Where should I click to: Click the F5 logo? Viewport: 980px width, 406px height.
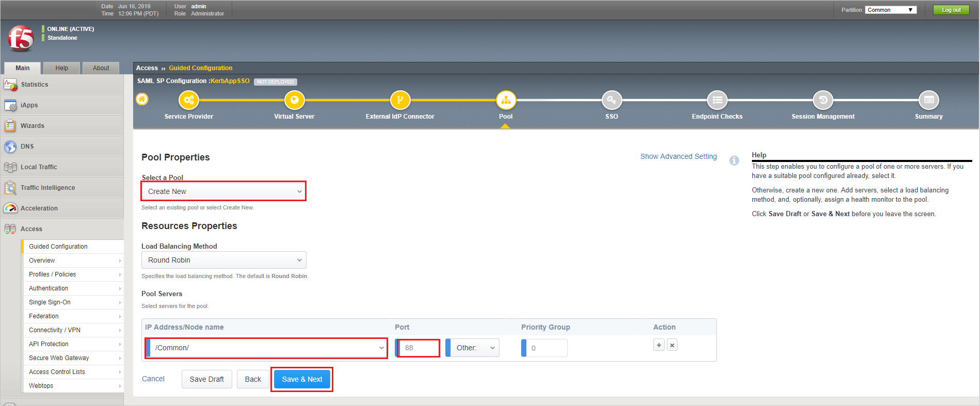(21, 38)
